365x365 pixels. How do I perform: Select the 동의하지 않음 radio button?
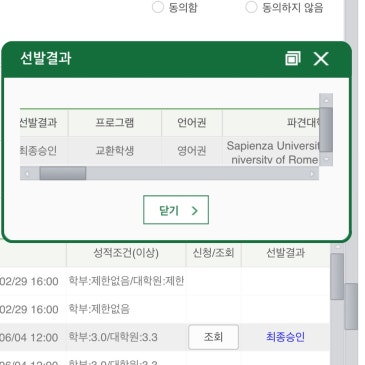coord(251,7)
